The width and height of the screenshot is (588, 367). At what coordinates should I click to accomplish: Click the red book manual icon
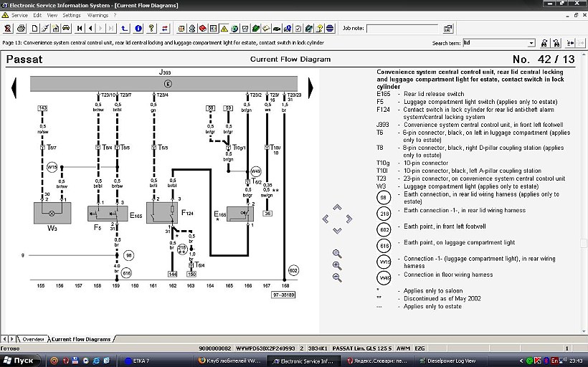click(x=202, y=28)
